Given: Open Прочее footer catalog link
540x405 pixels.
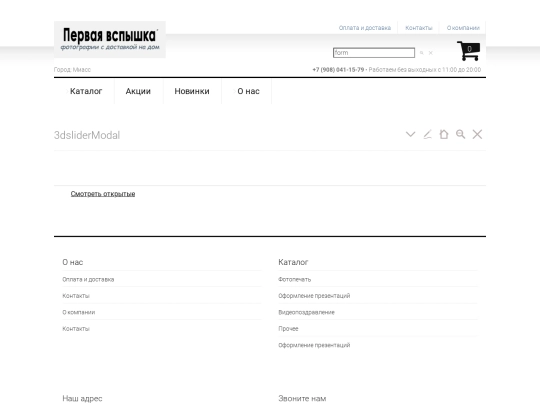Looking at the screenshot, I should pos(288,329).
